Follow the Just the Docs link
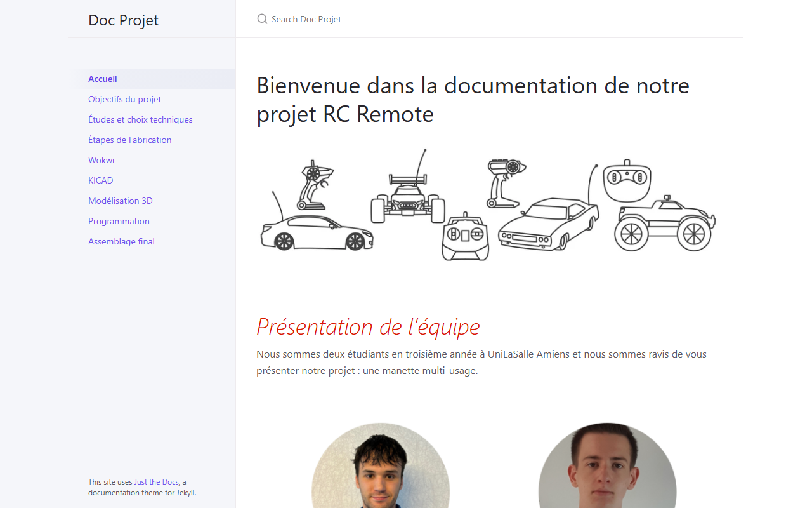 point(156,482)
